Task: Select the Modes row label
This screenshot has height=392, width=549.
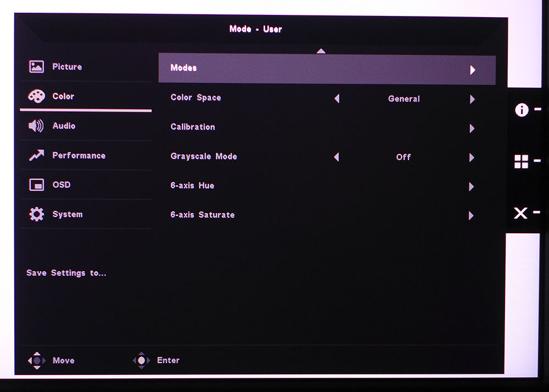Action: point(183,68)
